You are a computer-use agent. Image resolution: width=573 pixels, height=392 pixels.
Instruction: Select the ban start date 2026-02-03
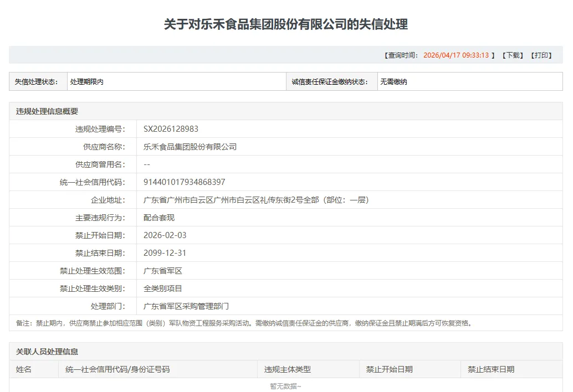point(165,235)
